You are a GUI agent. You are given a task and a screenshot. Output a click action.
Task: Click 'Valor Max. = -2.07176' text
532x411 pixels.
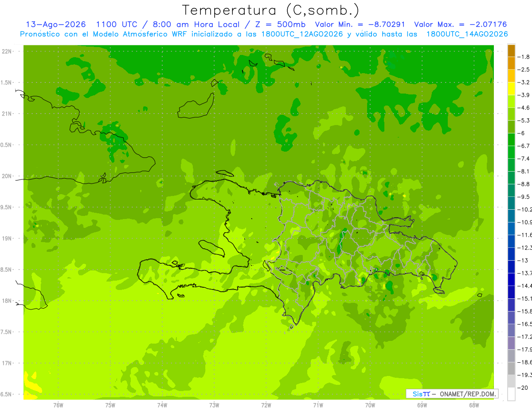tap(460, 24)
